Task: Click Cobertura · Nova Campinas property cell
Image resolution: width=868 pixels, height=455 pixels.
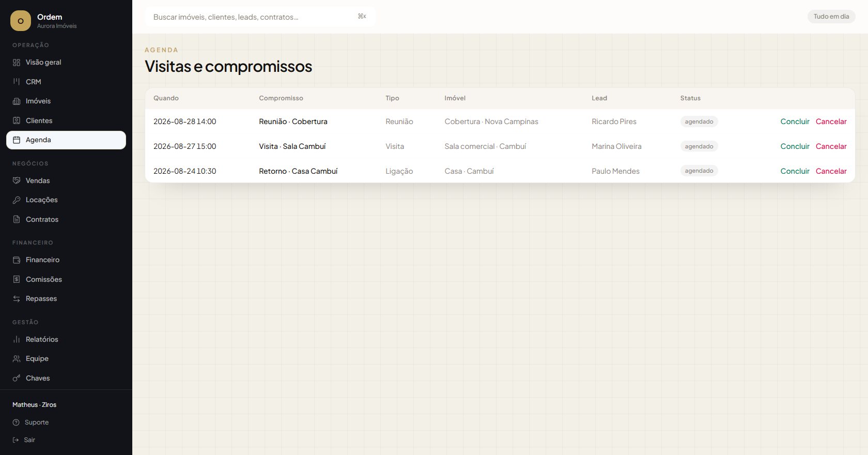Action: click(x=491, y=122)
